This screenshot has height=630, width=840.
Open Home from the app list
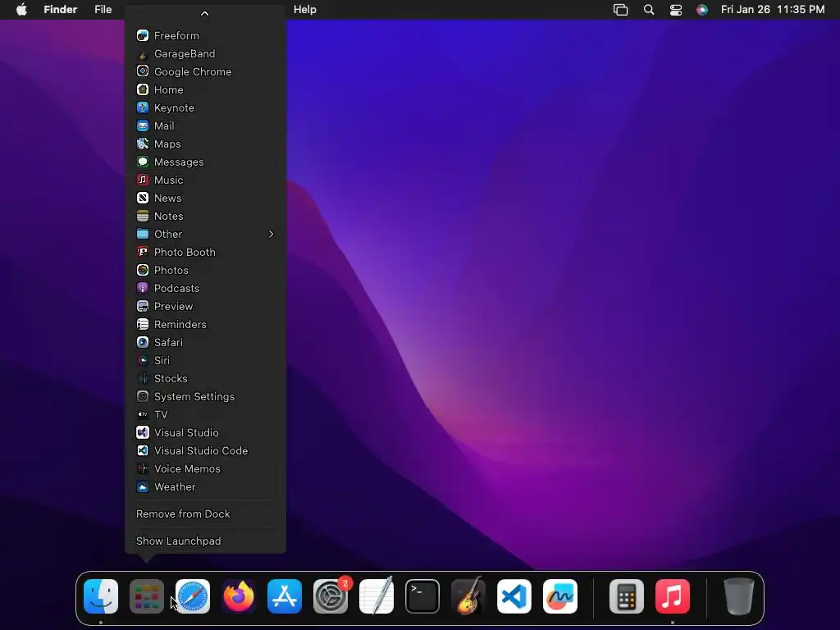(205, 89)
